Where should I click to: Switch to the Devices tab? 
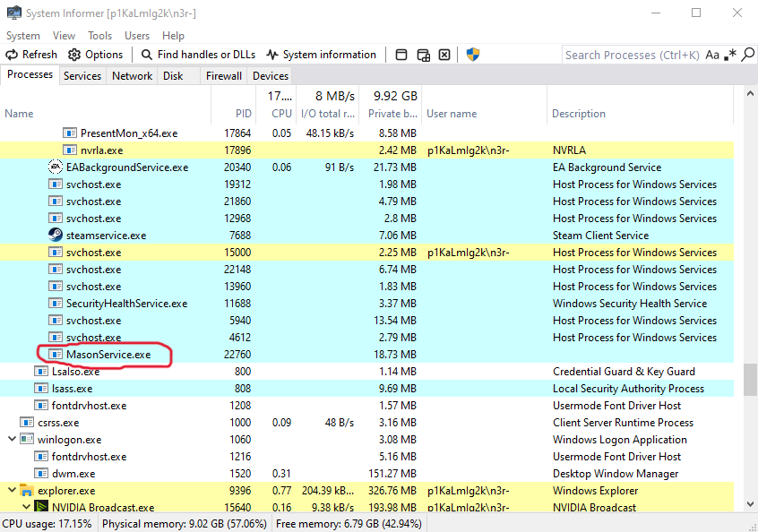point(271,76)
